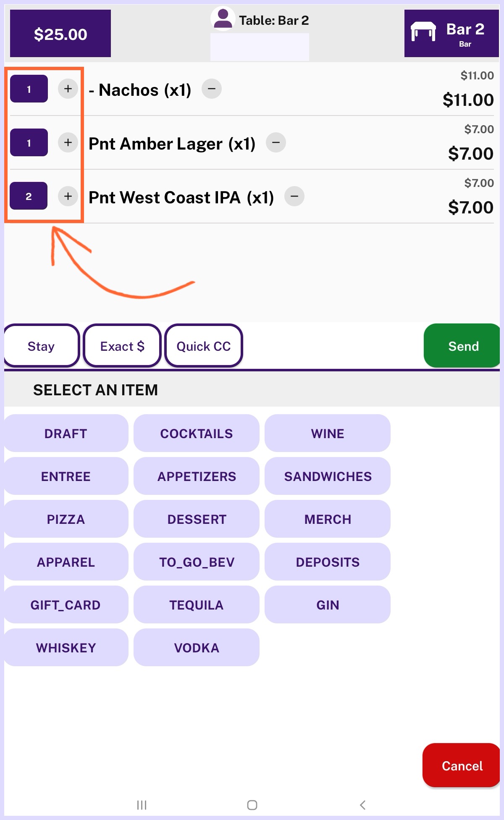
Task: Increase Pnt Amber Lager quantity with plus
Action: pyautogui.click(x=68, y=143)
